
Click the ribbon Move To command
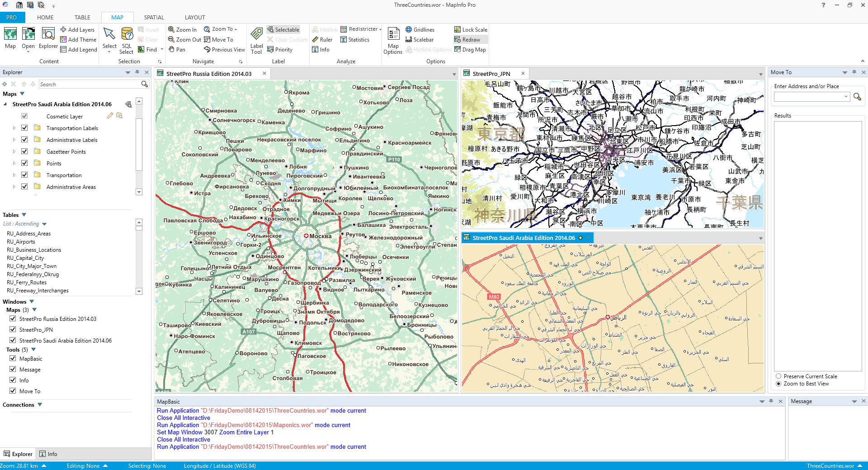[x=218, y=39]
